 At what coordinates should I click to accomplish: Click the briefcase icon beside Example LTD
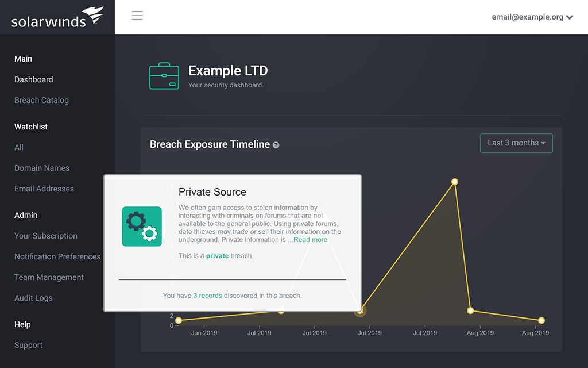164,76
